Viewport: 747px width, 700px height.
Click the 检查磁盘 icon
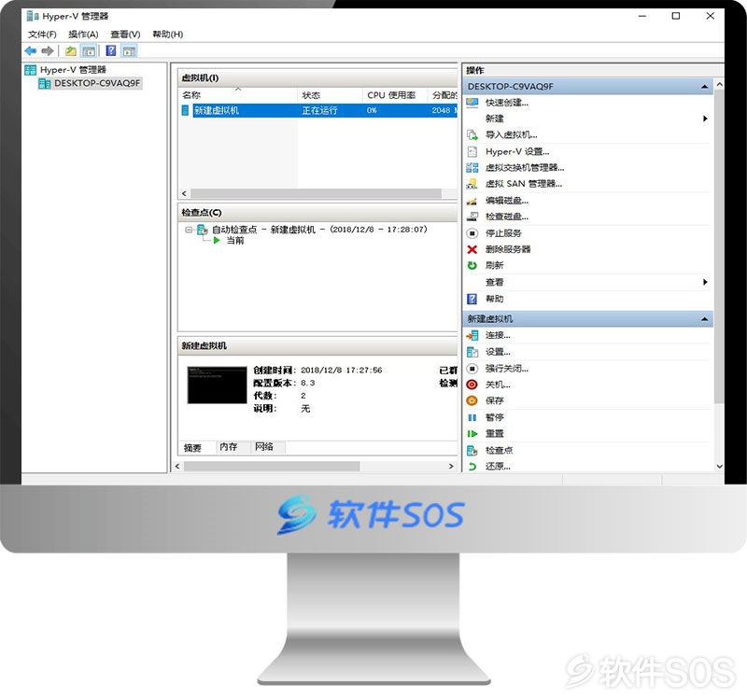point(472,217)
